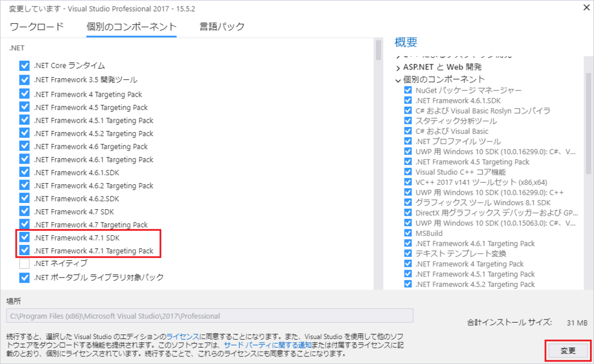The width and height of the screenshot is (594, 364).
Task: Click the install location path field
Action: pyautogui.click(x=209, y=316)
